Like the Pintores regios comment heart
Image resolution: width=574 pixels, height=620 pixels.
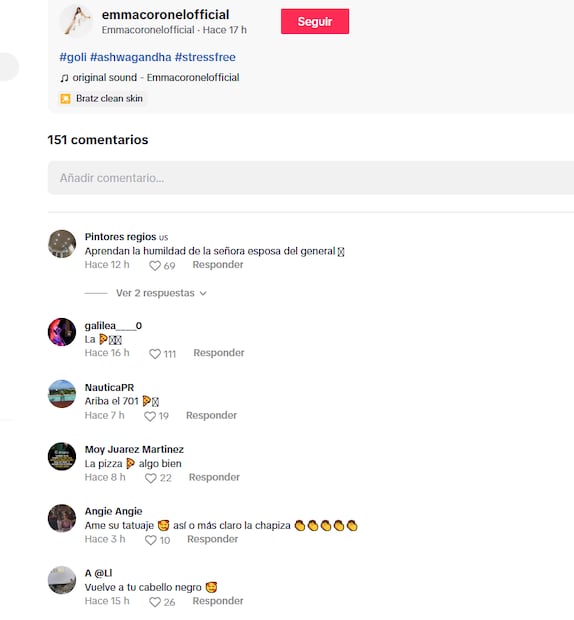tap(155, 266)
